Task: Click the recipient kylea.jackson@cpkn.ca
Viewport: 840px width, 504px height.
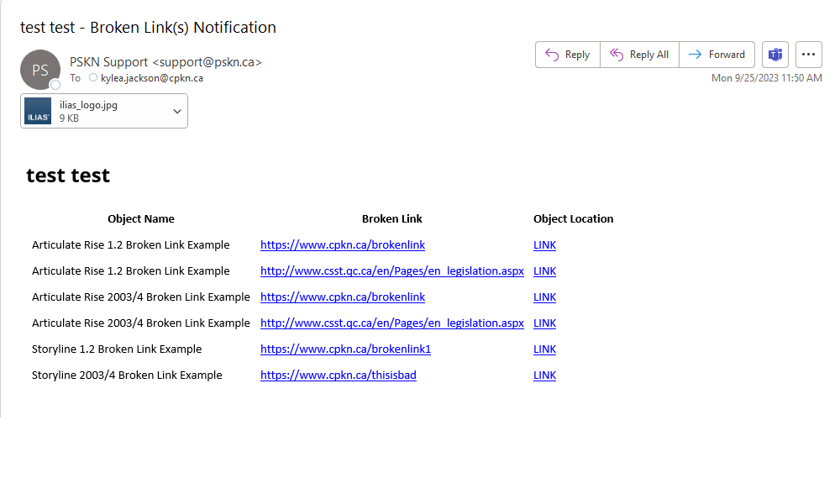Action: (152, 78)
